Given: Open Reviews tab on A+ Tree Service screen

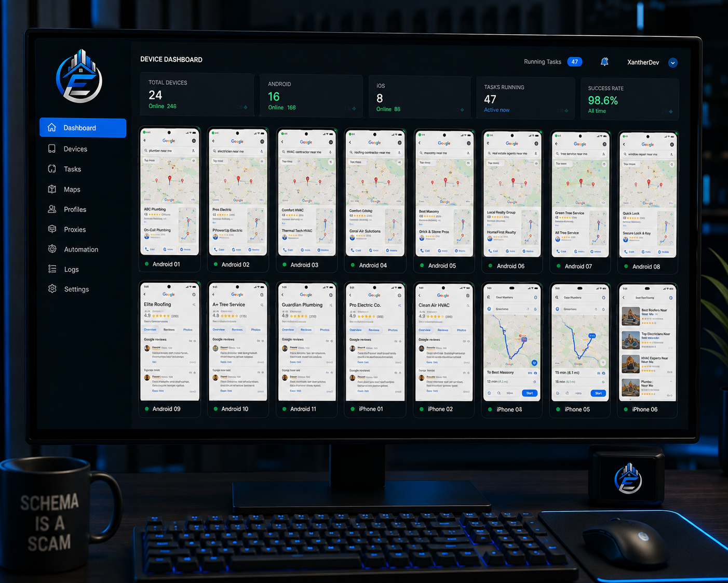Looking at the screenshot, I should [x=237, y=329].
